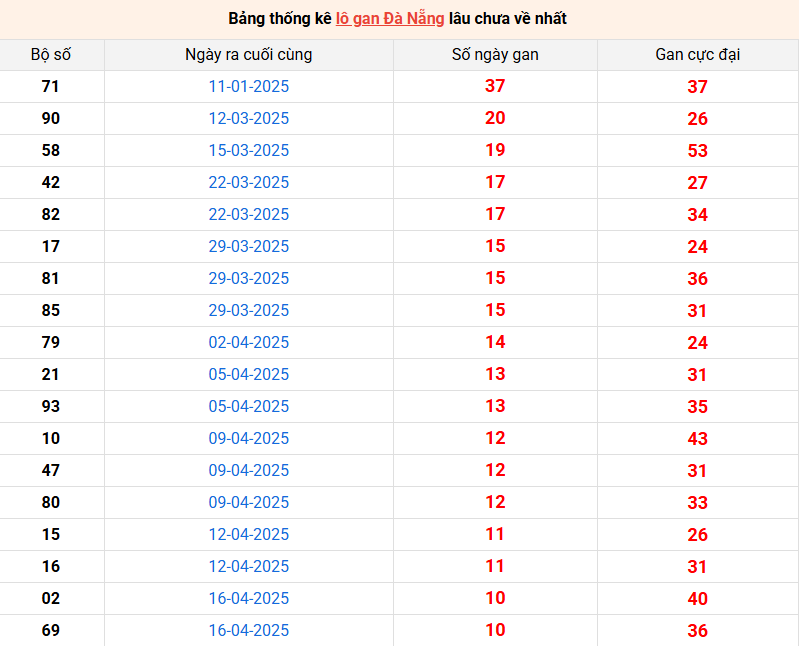Click gan days value 14
The width and height of the screenshot is (799, 646).
tap(495, 342)
